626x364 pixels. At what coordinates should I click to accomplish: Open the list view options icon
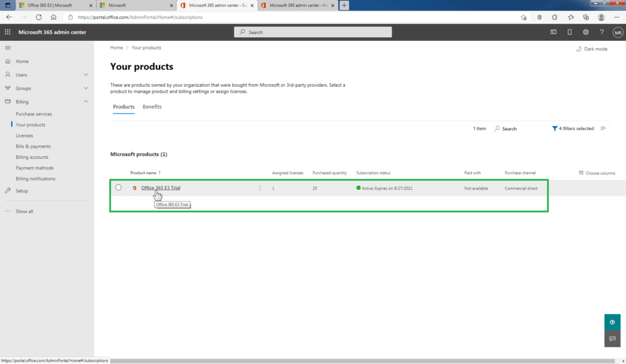(603, 128)
